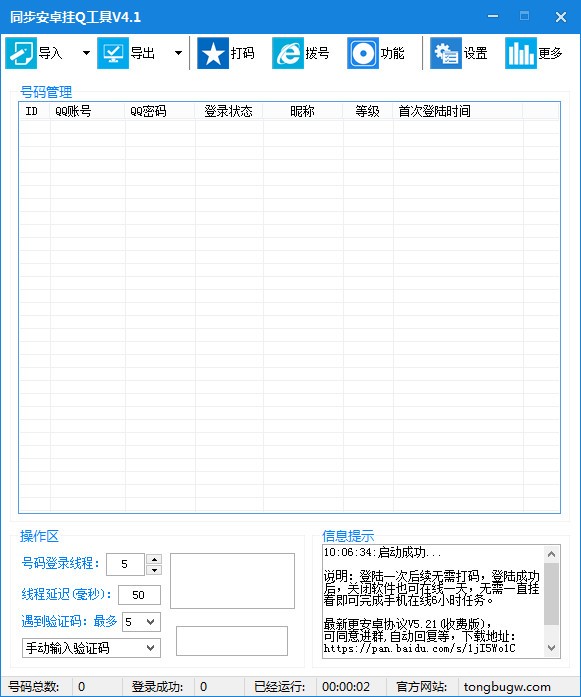
Task: Click the 已经运行 status label
Action: [x=279, y=687]
